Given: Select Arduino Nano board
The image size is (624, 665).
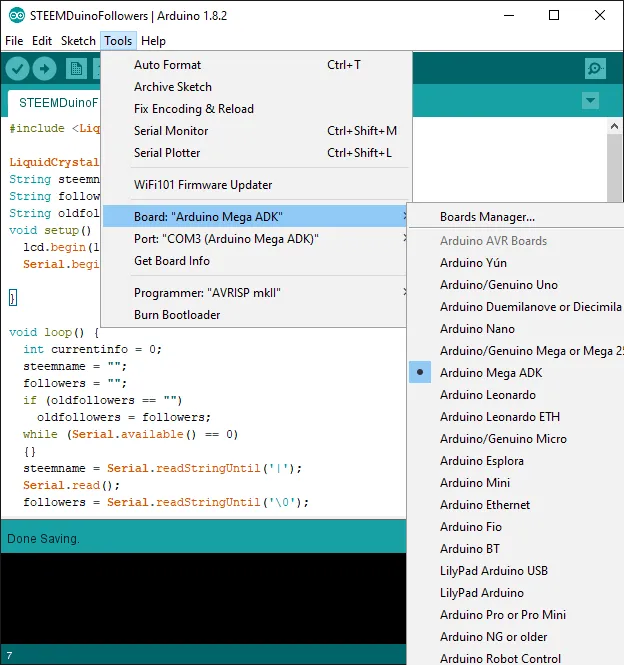Looking at the screenshot, I should pyautogui.click(x=516, y=329).
